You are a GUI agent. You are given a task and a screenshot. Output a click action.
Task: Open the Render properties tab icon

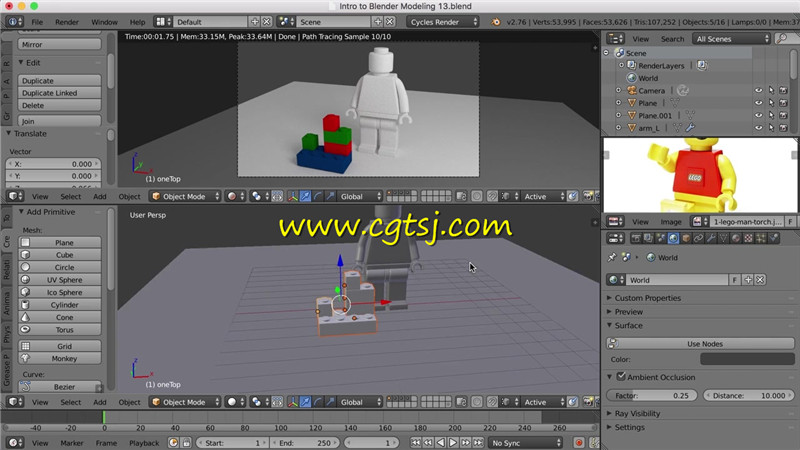click(636, 238)
